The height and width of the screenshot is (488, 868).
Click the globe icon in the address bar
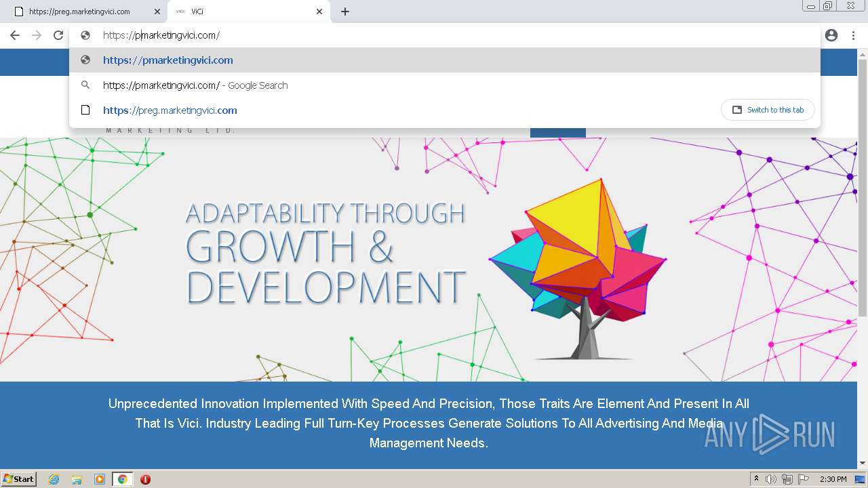tap(85, 35)
